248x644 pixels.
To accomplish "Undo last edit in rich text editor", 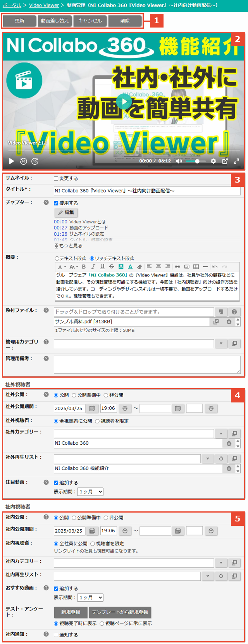I will [x=215, y=266].
